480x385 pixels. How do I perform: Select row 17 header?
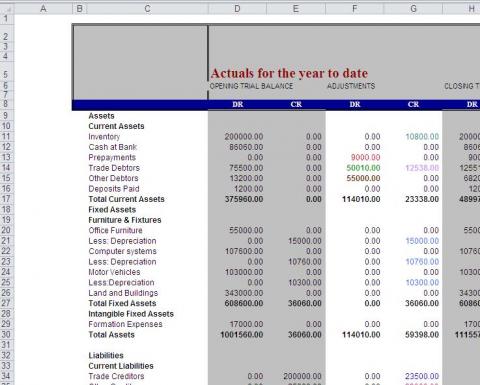[x=7, y=199]
